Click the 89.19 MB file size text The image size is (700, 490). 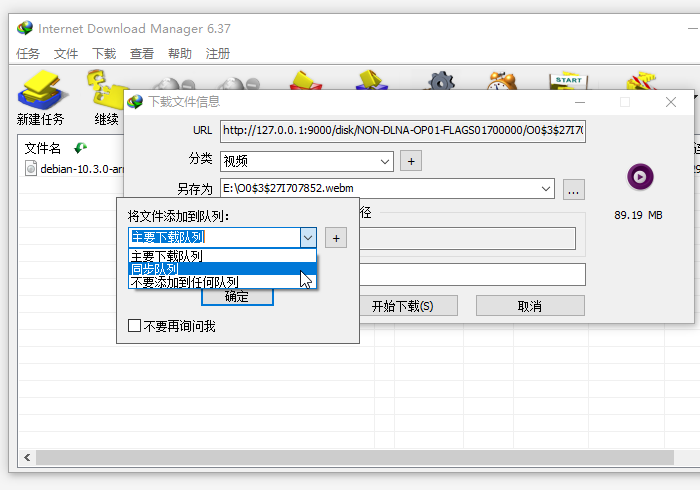(638, 215)
